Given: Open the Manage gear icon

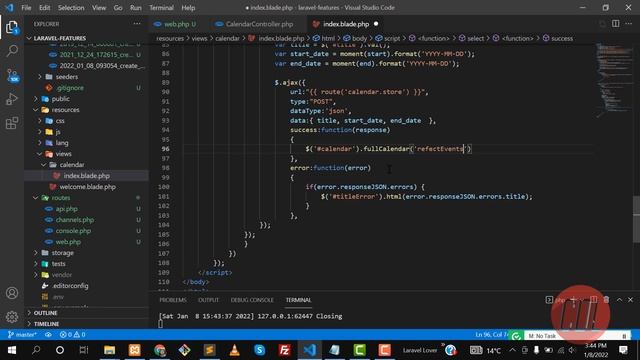Looking at the screenshot, I should click(12, 316).
